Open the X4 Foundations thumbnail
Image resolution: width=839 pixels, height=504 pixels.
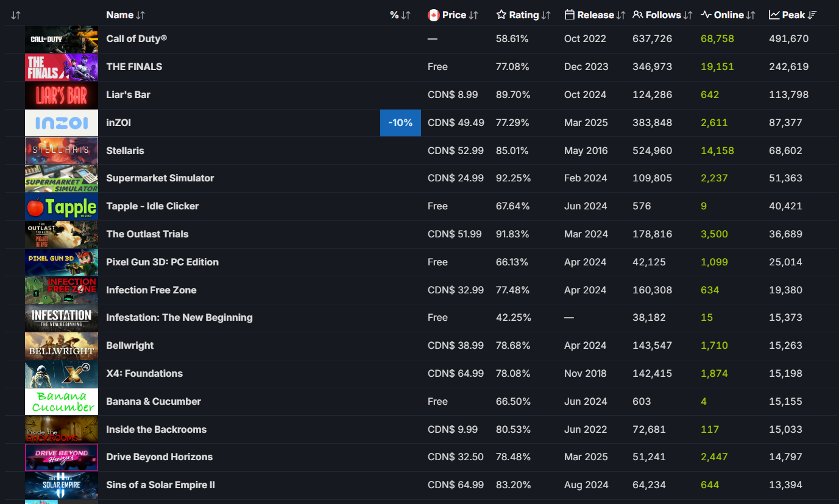[62, 374]
